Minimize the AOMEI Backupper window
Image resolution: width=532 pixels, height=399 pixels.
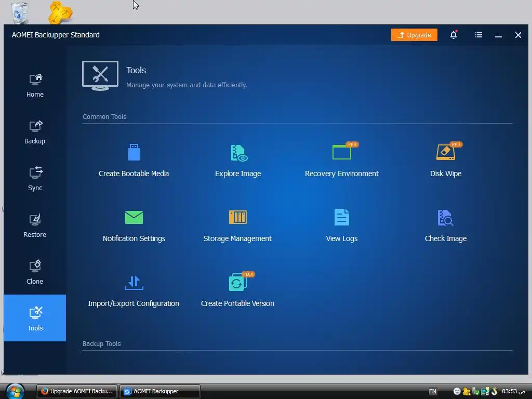pyautogui.click(x=498, y=35)
